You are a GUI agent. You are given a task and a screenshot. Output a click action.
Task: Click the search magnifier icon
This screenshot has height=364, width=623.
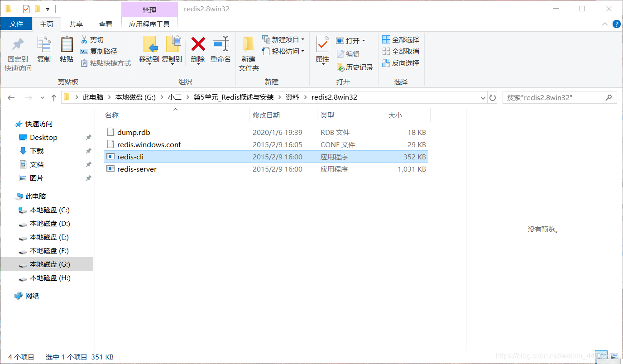tap(609, 97)
